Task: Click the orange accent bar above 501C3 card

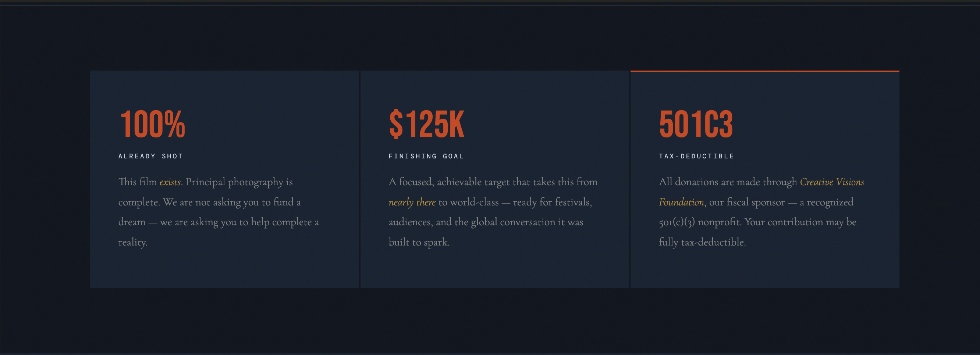Action: [765, 71]
